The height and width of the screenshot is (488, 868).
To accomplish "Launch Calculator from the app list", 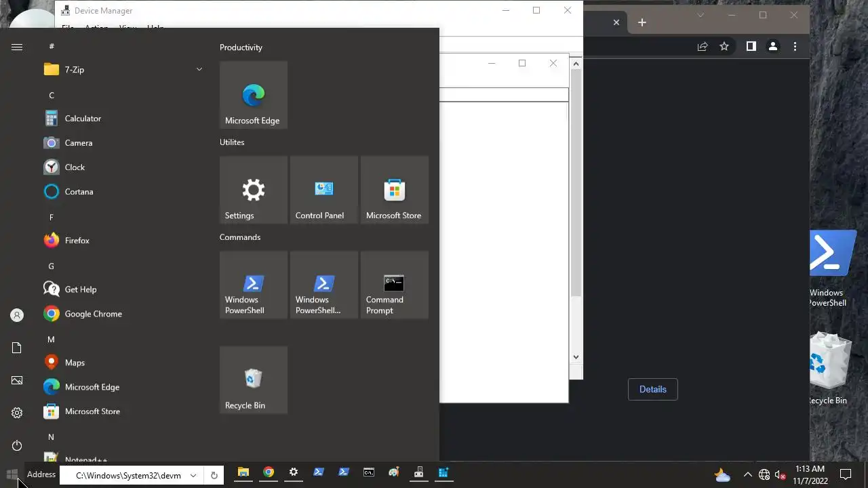I will 123,119.
